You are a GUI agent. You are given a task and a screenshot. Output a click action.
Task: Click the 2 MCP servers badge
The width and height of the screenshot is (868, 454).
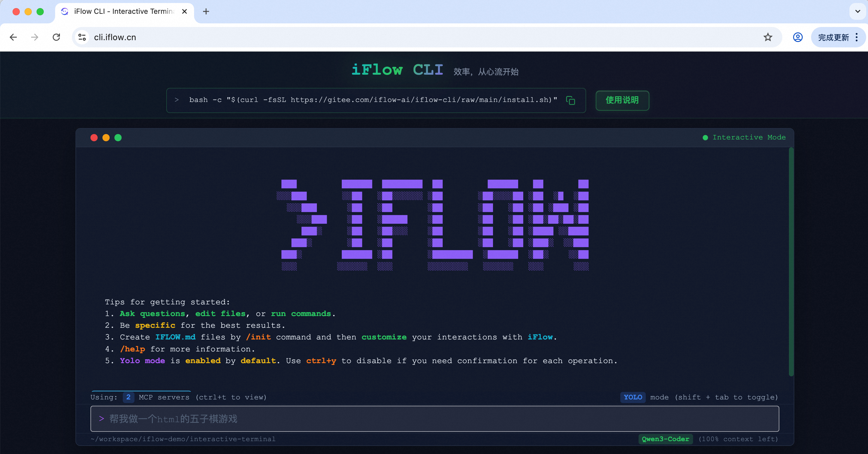128,397
